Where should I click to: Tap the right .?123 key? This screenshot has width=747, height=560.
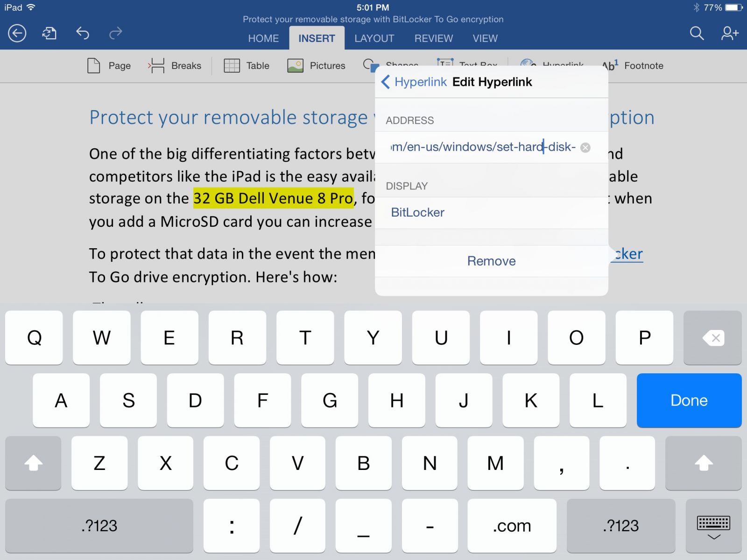[620, 526]
